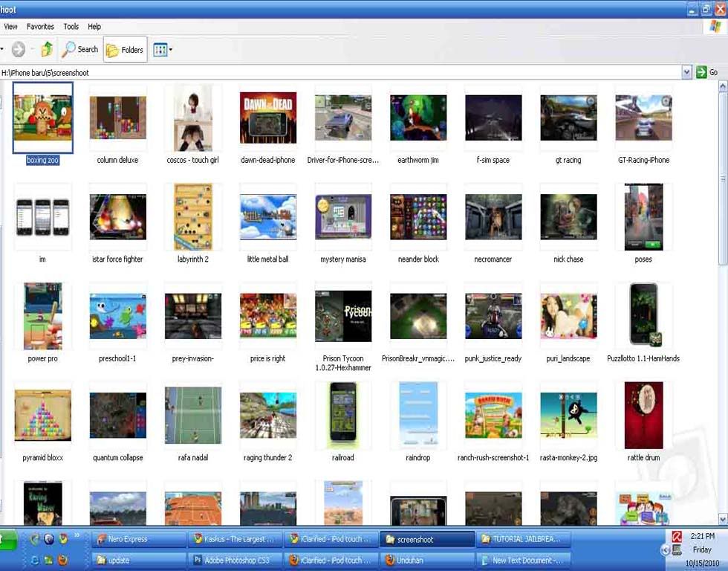
Task: Open the Favorites menu
Action: (40, 27)
